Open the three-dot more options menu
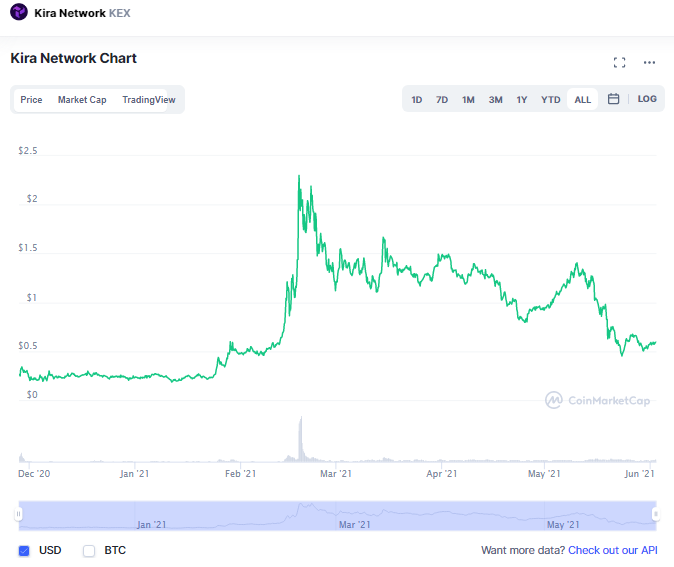The image size is (674, 567). coord(649,62)
